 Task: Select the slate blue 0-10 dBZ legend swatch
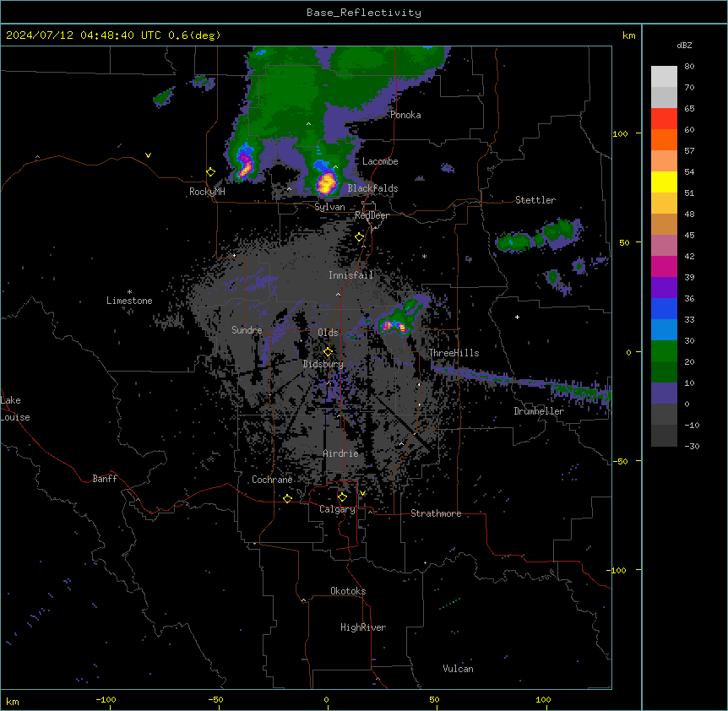[664, 393]
